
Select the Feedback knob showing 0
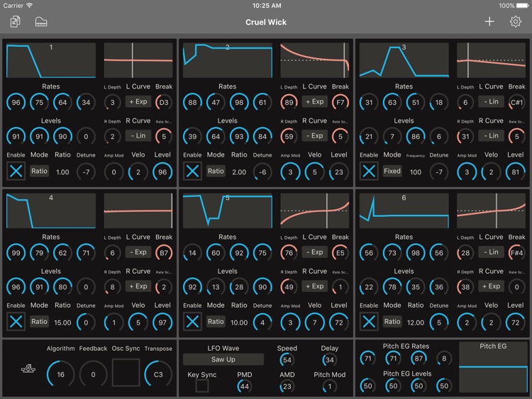pos(93,374)
